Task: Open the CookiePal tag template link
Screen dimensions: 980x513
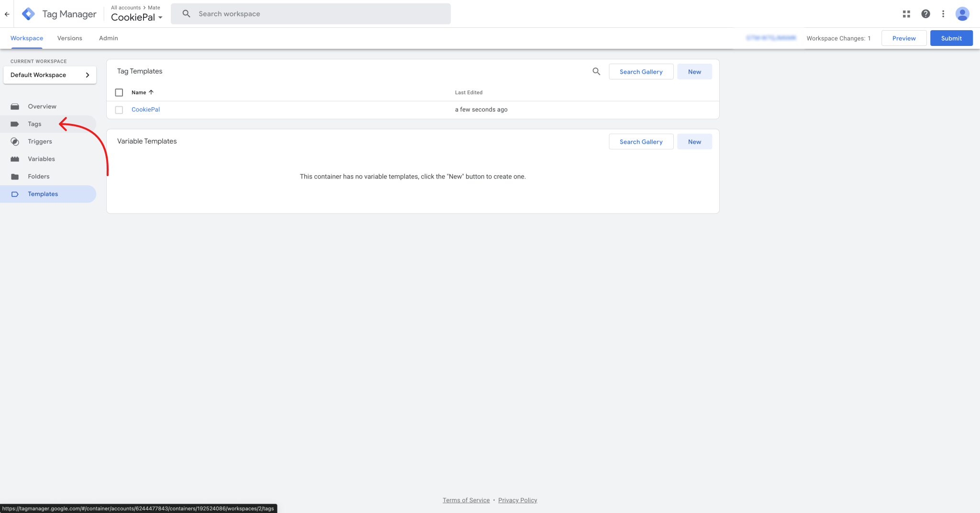Action: (x=145, y=110)
